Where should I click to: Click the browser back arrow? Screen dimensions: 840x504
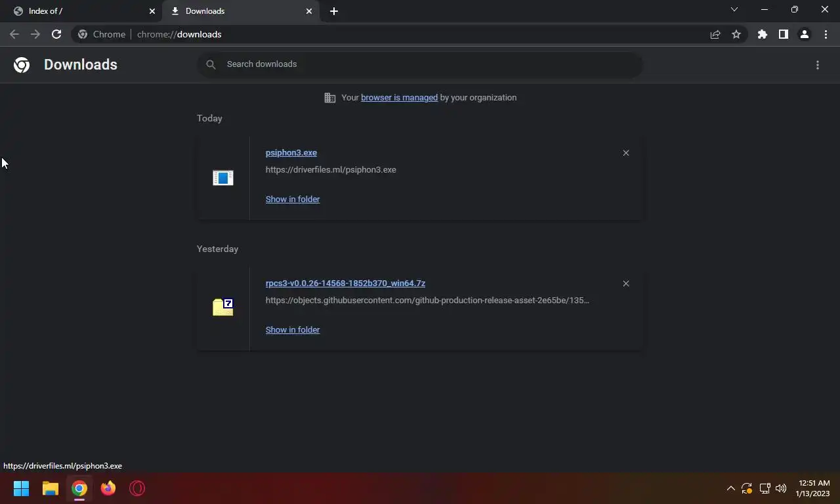(14, 34)
